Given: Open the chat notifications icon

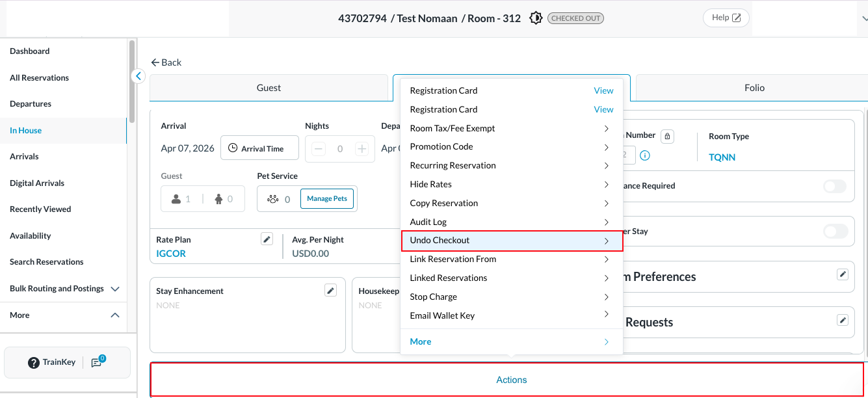Looking at the screenshot, I should point(97,362).
